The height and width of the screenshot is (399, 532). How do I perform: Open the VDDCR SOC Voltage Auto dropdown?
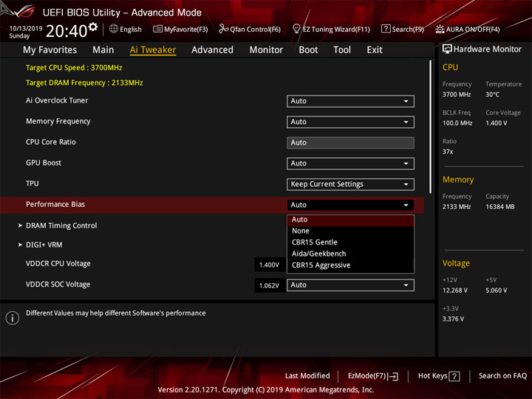coord(350,285)
